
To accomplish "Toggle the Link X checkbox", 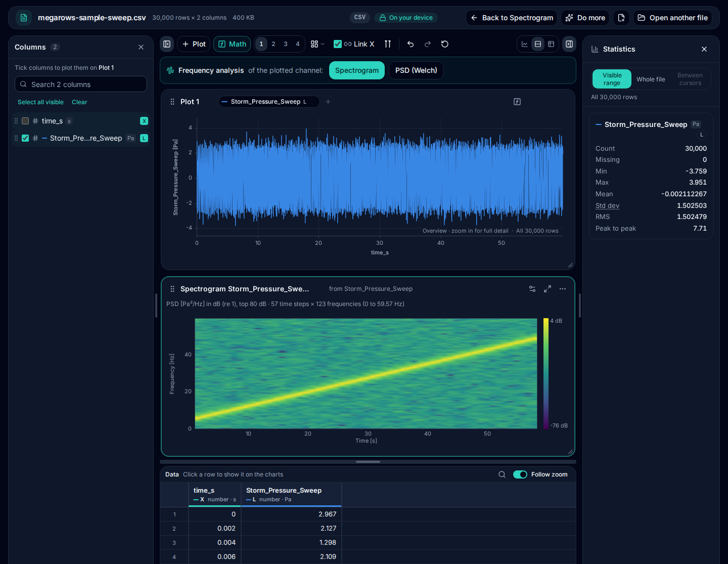I will (x=338, y=44).
